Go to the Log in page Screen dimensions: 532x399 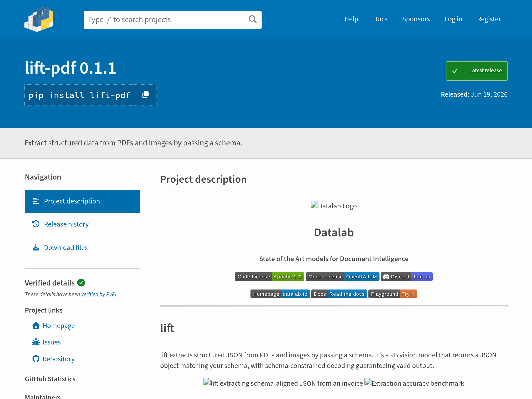pos(453,19)
